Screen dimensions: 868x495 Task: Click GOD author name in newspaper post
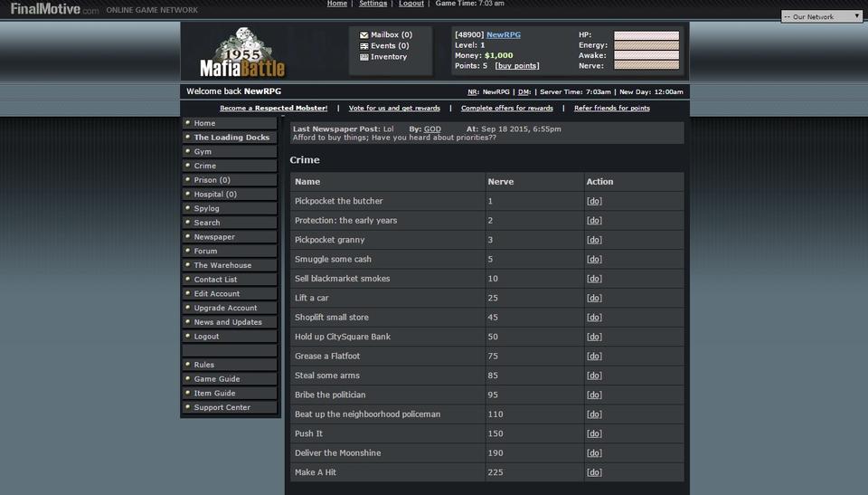432,129
